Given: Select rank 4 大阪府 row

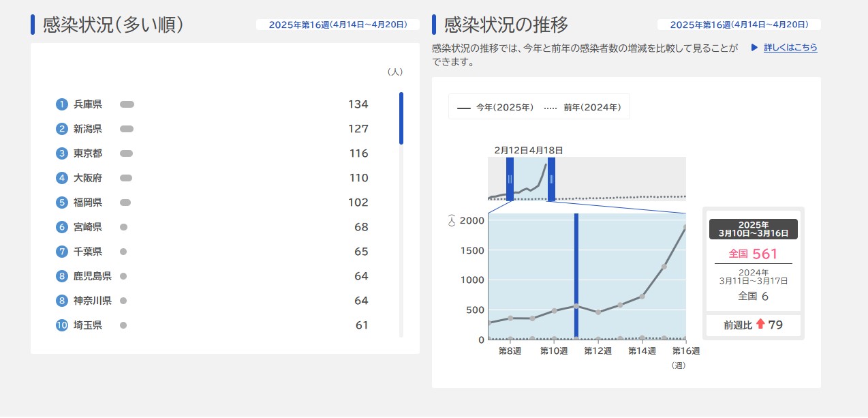Looking at the screenshot, I should tap(213, 178).
